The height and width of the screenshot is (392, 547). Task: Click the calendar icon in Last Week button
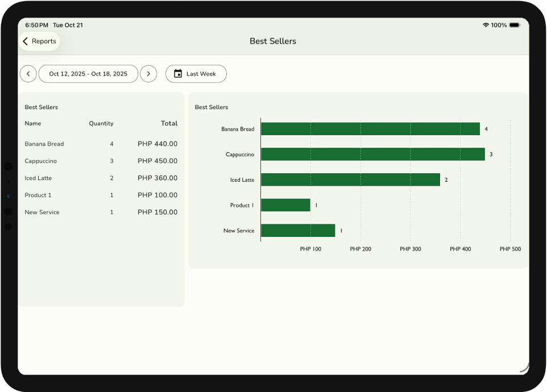tap(178, 74)
